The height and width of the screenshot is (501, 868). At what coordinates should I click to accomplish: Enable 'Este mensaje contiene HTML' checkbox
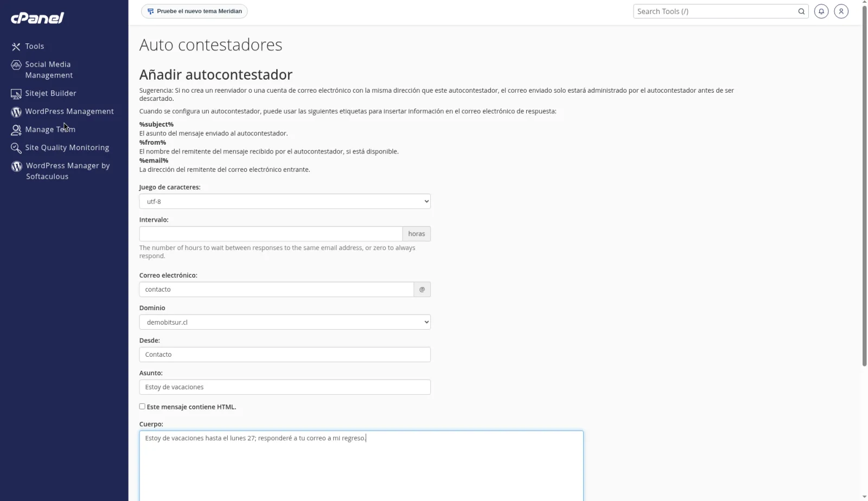point(142,406)
